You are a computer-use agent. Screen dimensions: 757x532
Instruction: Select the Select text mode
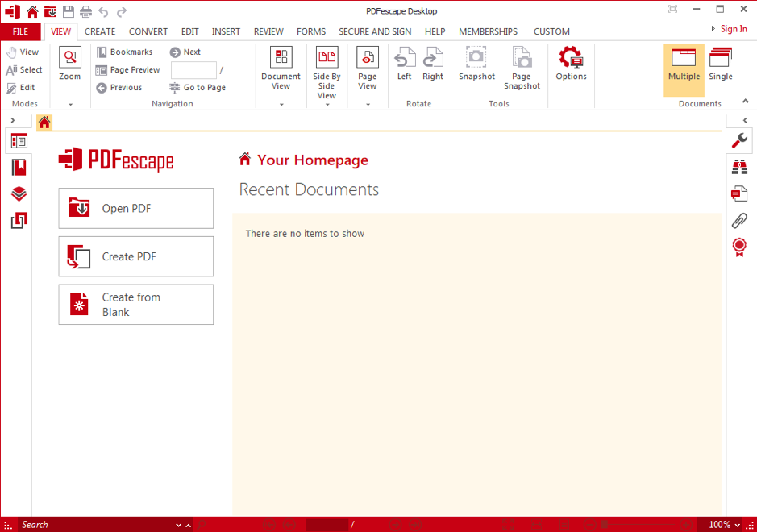[24, 69]
